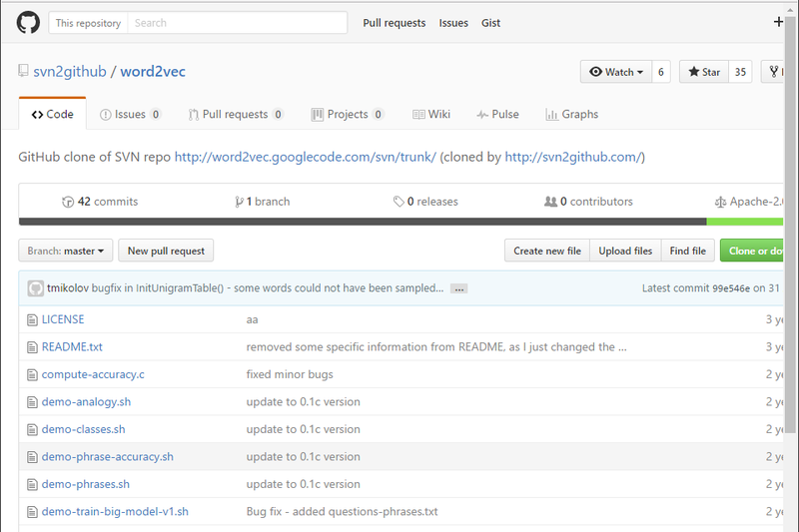Viewport: 799px width, 532px height.
Task: Open Gist in the top navigation
Action: [x=490, y=23]
